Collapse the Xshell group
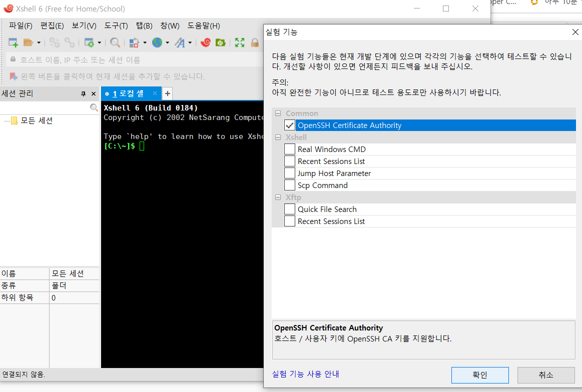Image resolution: width=582 pixels, height=392 pixels. pos(278,137)
